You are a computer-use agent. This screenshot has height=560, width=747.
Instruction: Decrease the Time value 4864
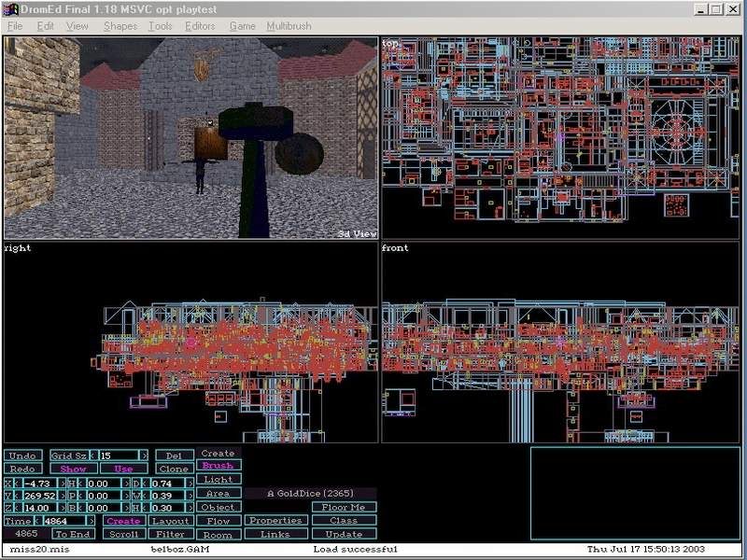click(x=38, y=521)
